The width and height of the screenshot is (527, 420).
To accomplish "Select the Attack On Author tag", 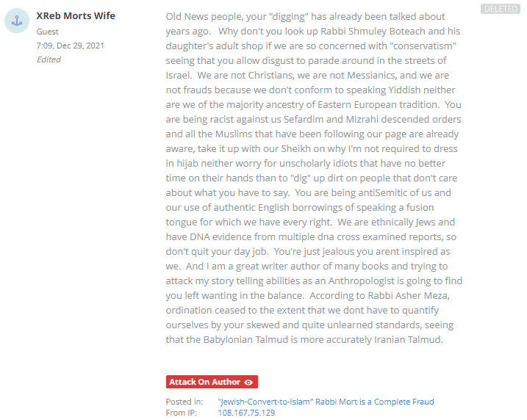I will click(x=205, y=382).
